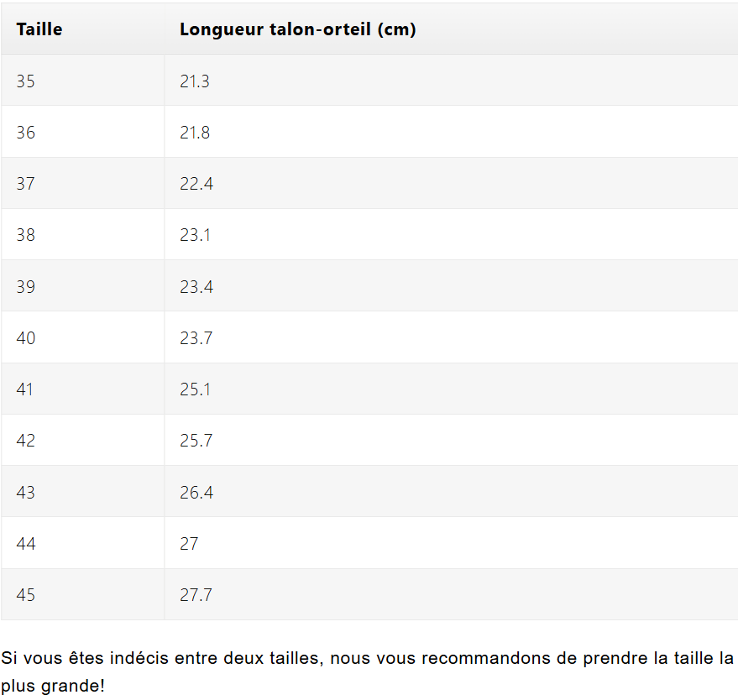The image size is (738, 700).
Task: Click the 22.4 length value
Action: coord(196,184)
